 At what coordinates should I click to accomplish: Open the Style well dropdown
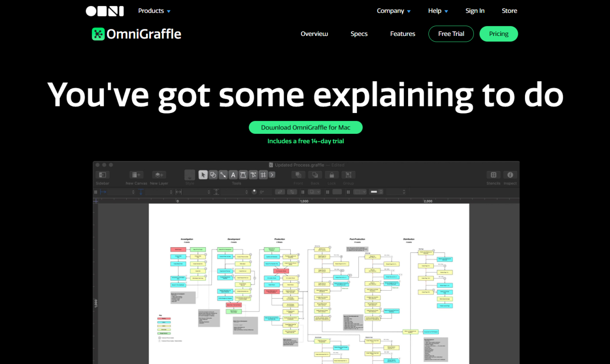tap(190, 175)
